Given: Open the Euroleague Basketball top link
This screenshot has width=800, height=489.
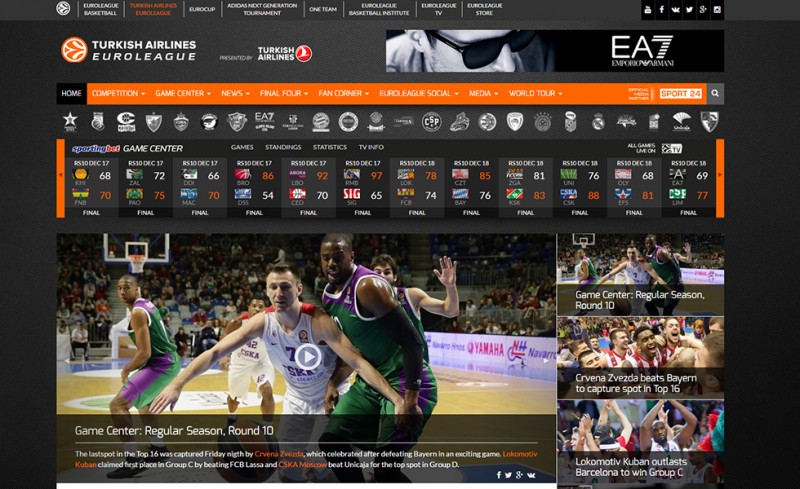Looking at the screenshot, I should [x=101, y=9].
